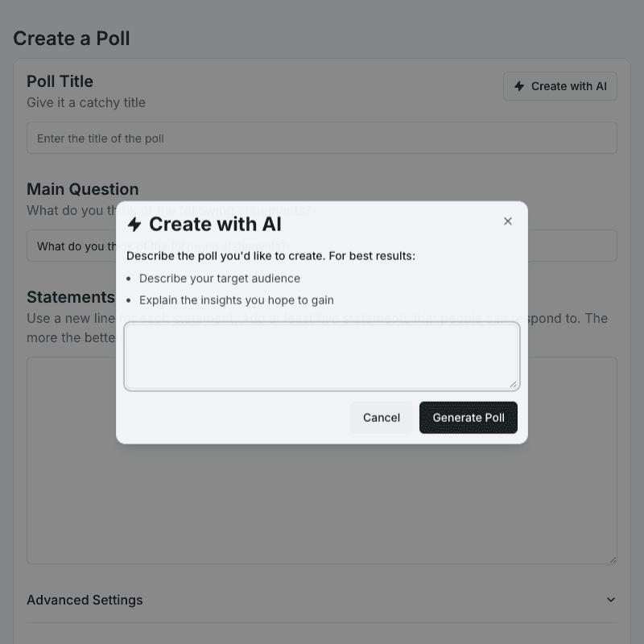The width and height of the screenshot is (644, 644).
Task: Click the X icon to dismiss the AI dialog
Action: [x=508, y=221]
